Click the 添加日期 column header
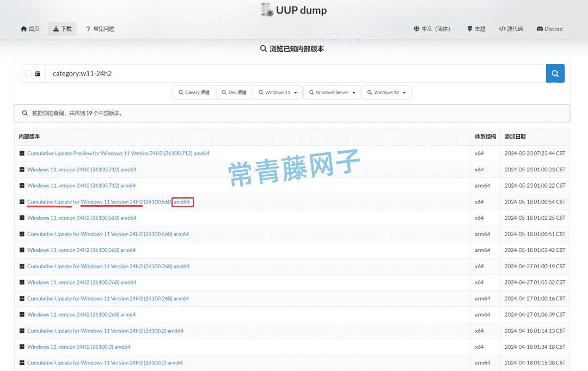The image size is (588, 371). coord(515,137)
